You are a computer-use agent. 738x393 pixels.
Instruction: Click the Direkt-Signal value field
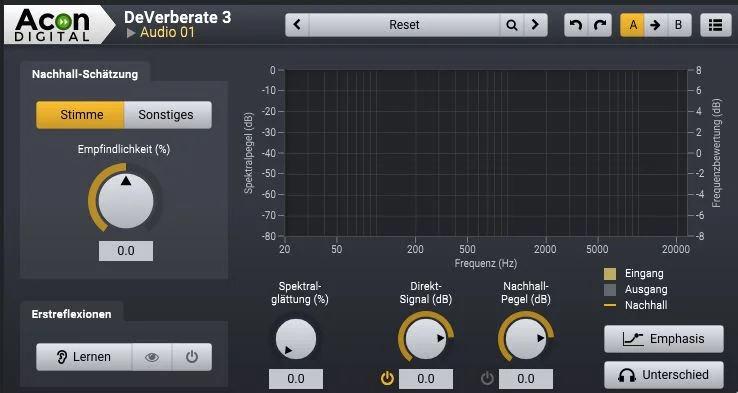[x=426, y=379]
